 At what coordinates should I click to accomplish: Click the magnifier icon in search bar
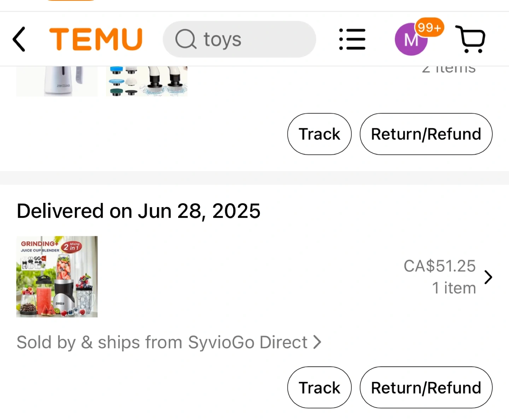pos(186,39)
